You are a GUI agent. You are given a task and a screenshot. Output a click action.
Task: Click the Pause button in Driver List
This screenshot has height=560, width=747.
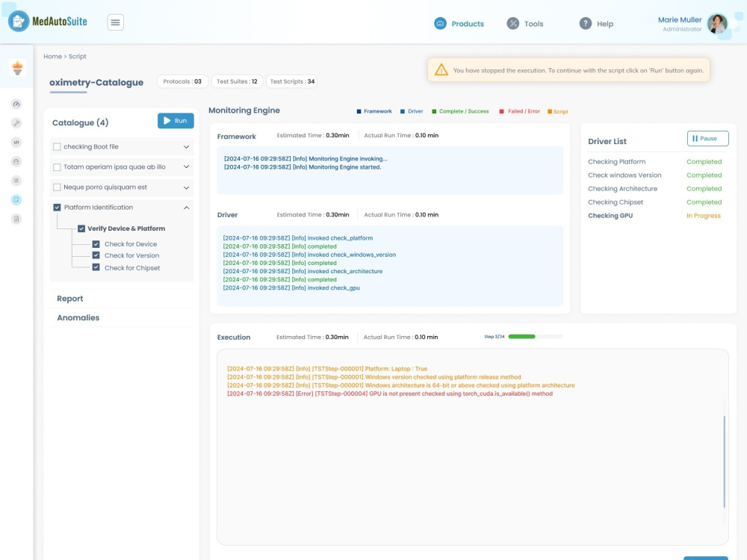click(707, 139)
